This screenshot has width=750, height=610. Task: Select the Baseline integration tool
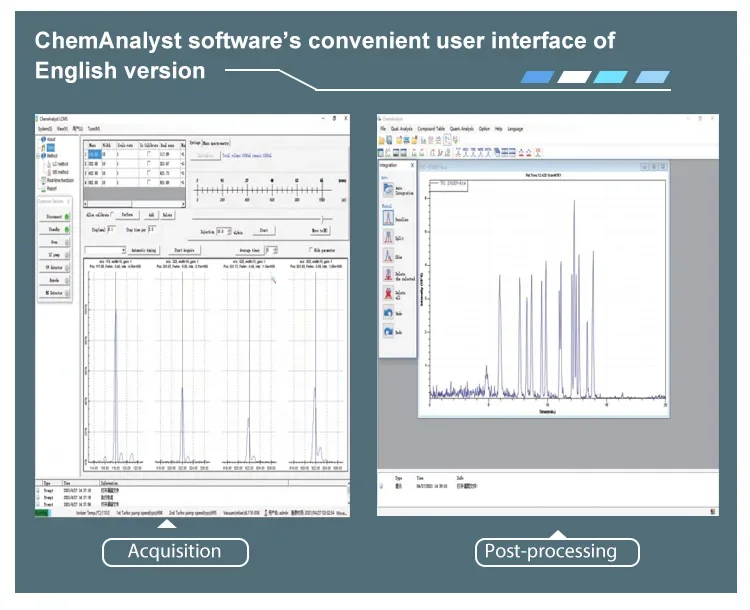coord(388,218)
